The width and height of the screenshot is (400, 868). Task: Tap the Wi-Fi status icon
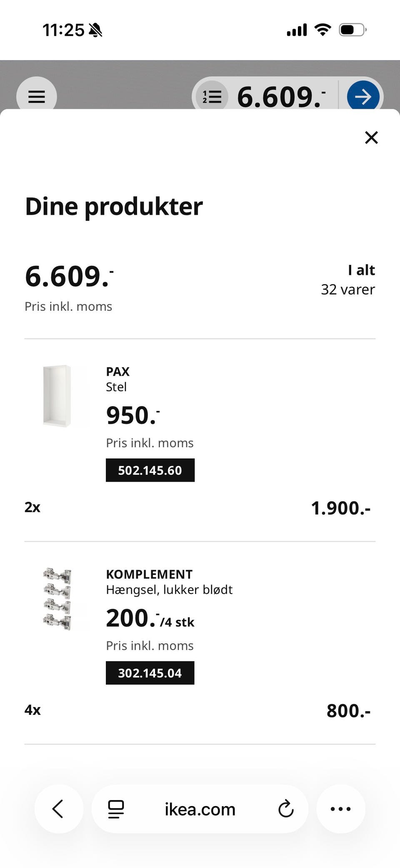pos(322,30)
